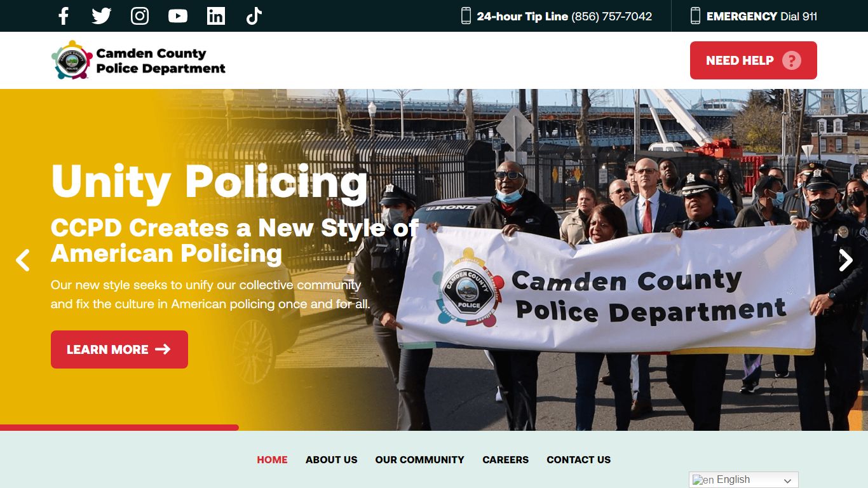Call the 24-hour Tip Line number

click(611, 17)
